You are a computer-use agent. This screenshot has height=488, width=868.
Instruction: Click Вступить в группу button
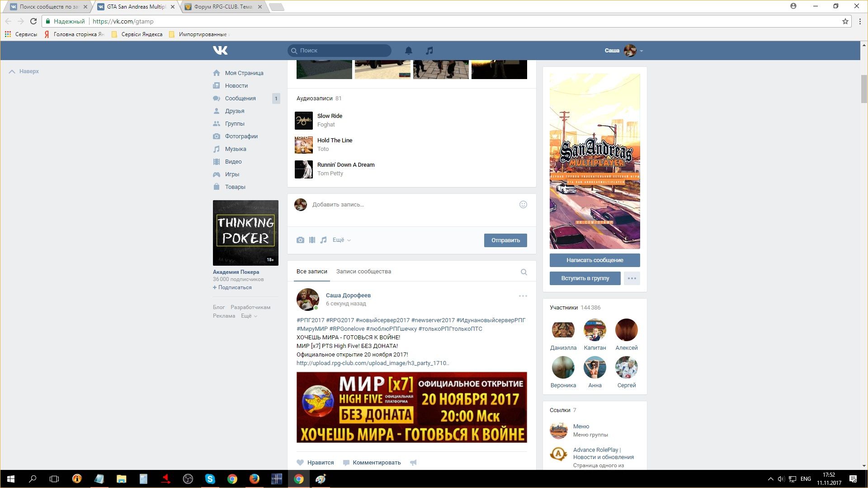click(585, 278)
